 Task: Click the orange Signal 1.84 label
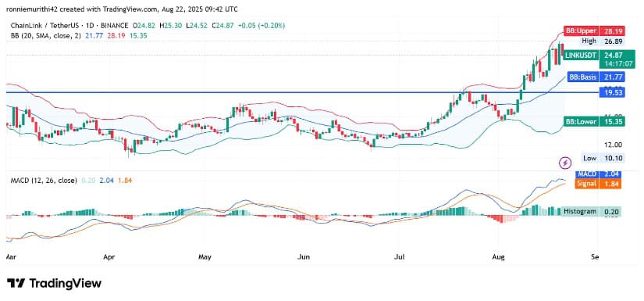pyautogui.click(x=599, y=184)
